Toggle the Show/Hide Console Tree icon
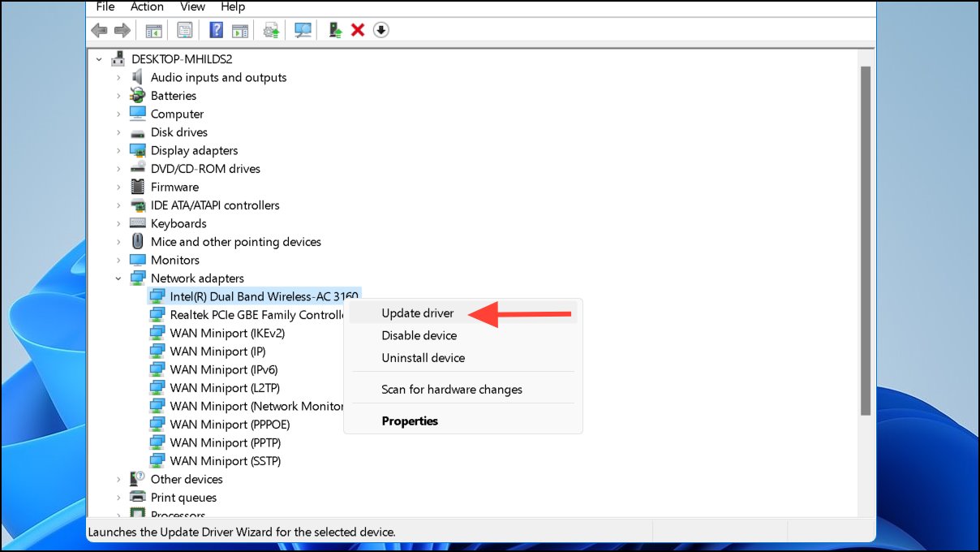The height and width of the screenshot is (552, 980). pos(153,30)
